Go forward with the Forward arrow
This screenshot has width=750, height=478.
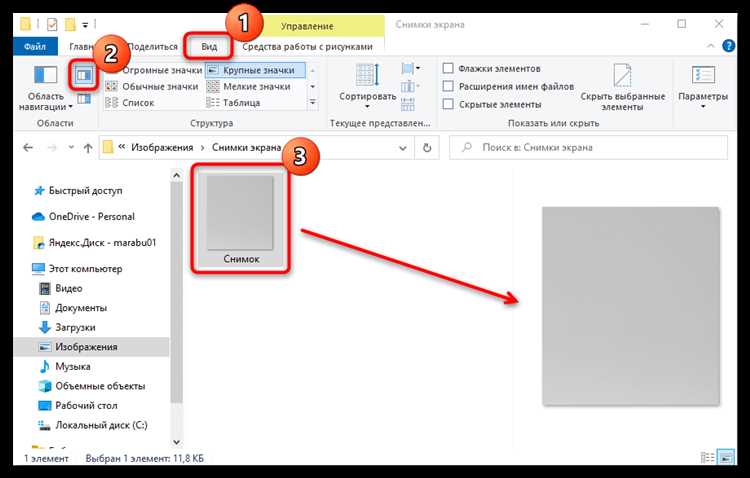pyautogui.click(x=52, y=148)
